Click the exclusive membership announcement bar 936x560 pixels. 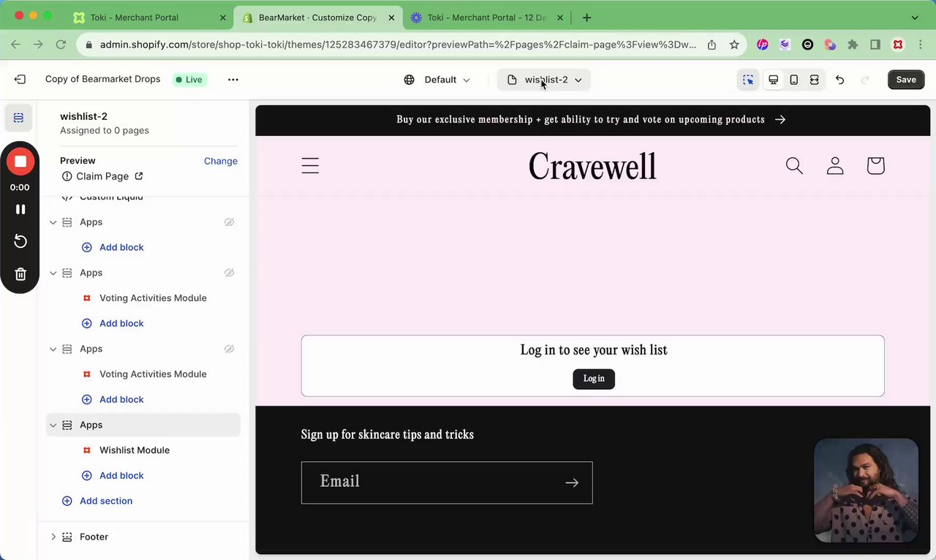[x=592, y=120]
